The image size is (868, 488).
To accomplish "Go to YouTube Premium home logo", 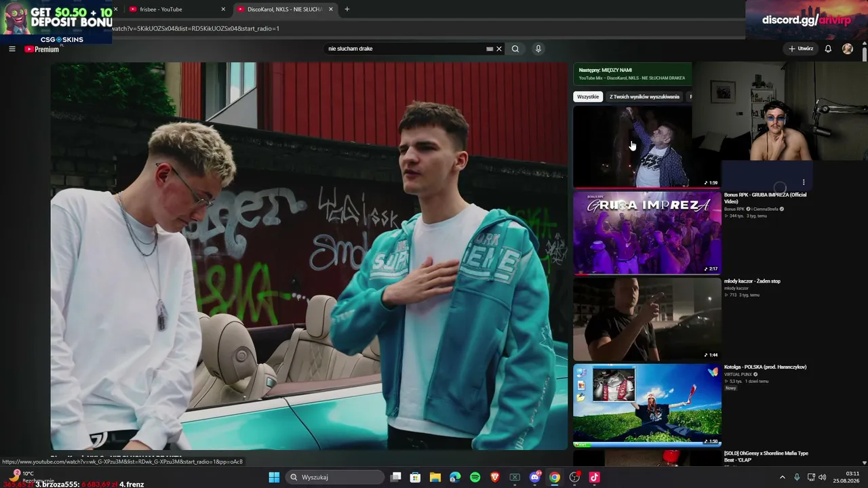I will (42, 49).
